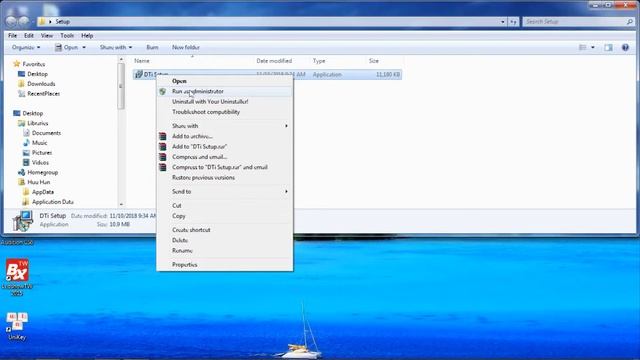
Task: Click the large DTi Setup icon in details pane
Action: (x=23, y=221)
